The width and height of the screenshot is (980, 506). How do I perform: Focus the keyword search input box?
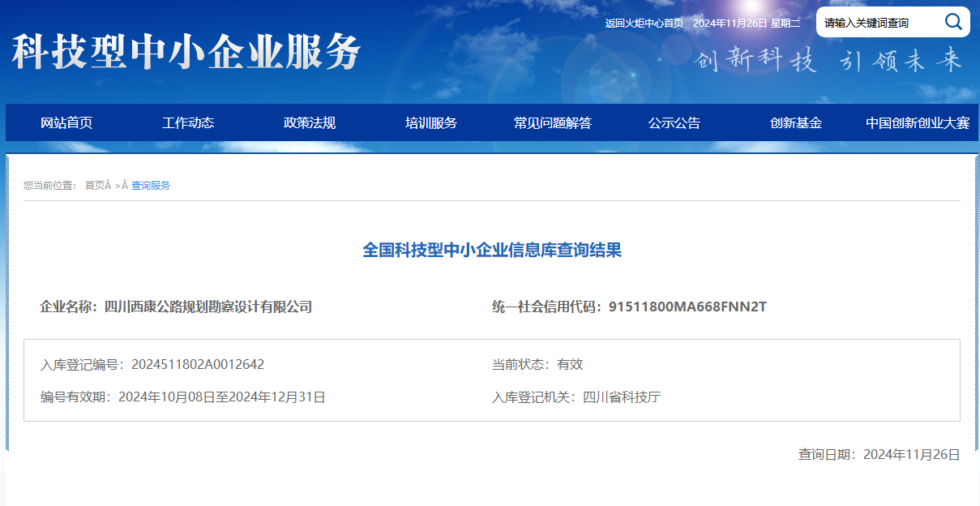[x=877, y=23]
